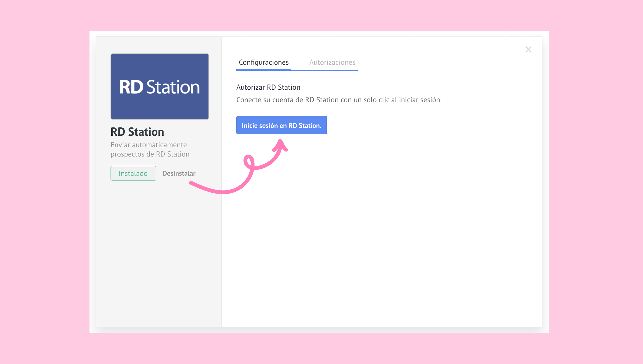Click the RD Station logo image
The image size is (643, 364).
pos(160,87)
